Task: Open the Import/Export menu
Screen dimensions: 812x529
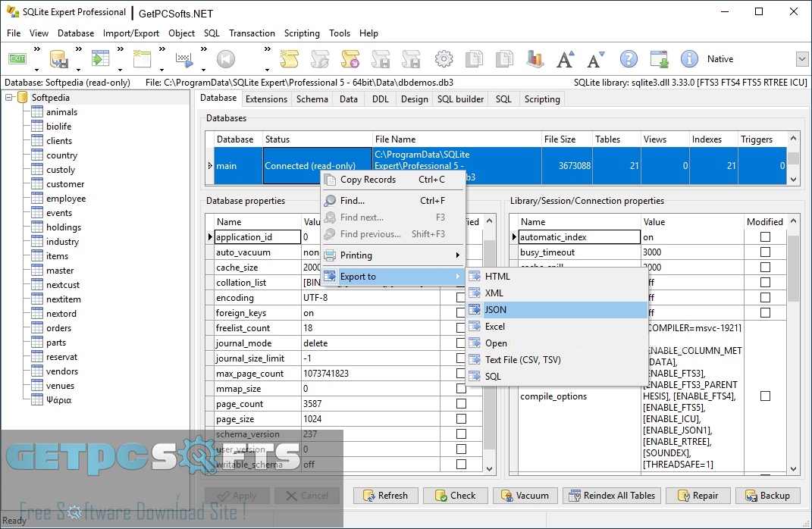Action: click(131, 33)
